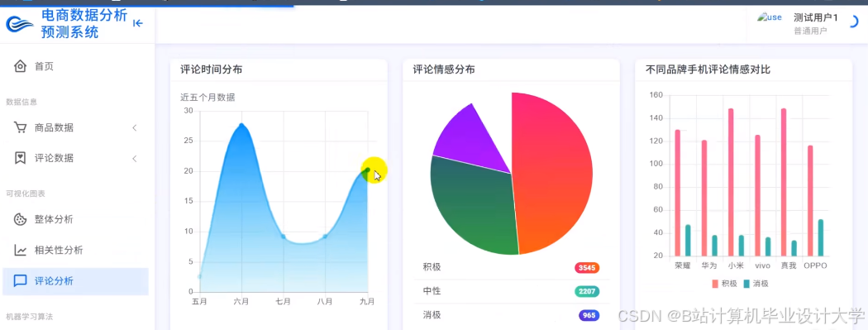The image size is (868, 330).
Task: Toggle the 消极 legend in the bar chart
Action: click(756, 284)
